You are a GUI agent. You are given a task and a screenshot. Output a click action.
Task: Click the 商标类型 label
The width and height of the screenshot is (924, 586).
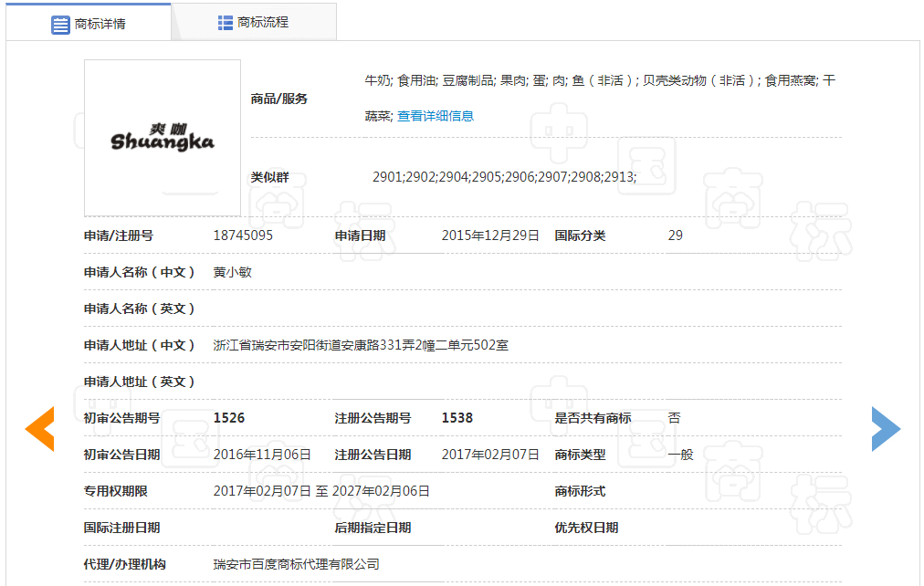point(580,455)
